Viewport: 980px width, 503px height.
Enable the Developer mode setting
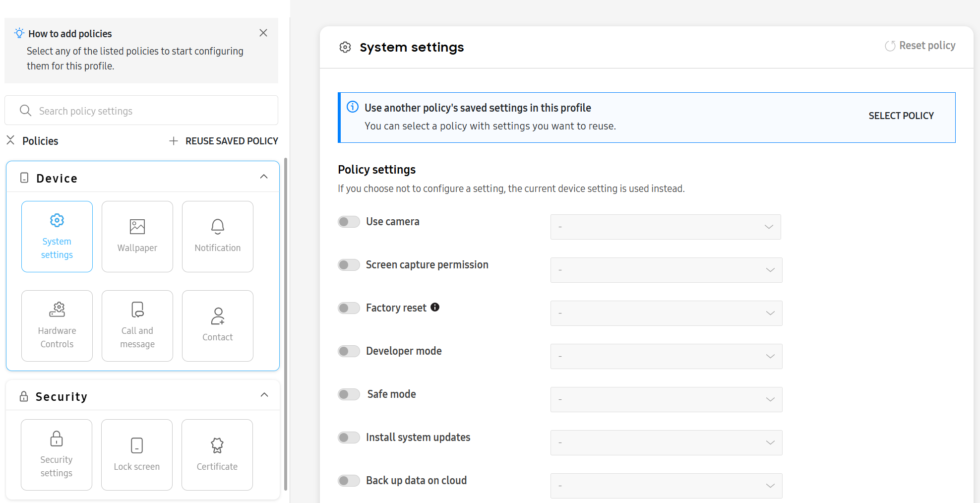point(349,351)
